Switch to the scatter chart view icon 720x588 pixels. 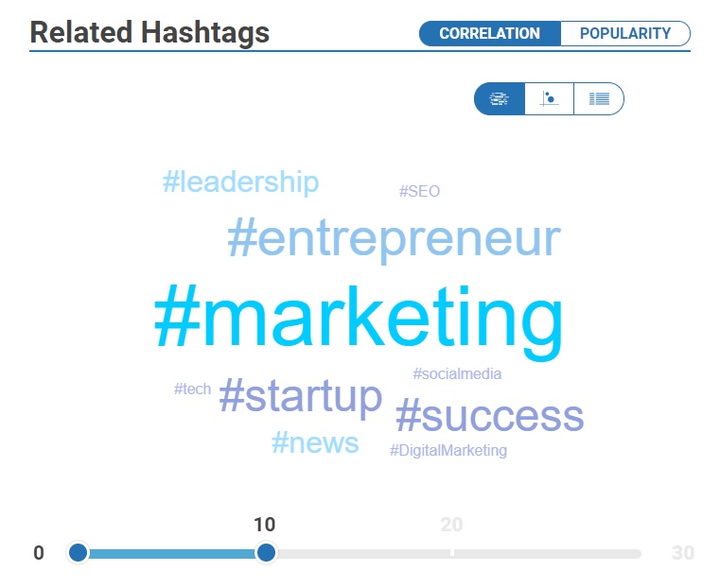click(x=549, y=98)
